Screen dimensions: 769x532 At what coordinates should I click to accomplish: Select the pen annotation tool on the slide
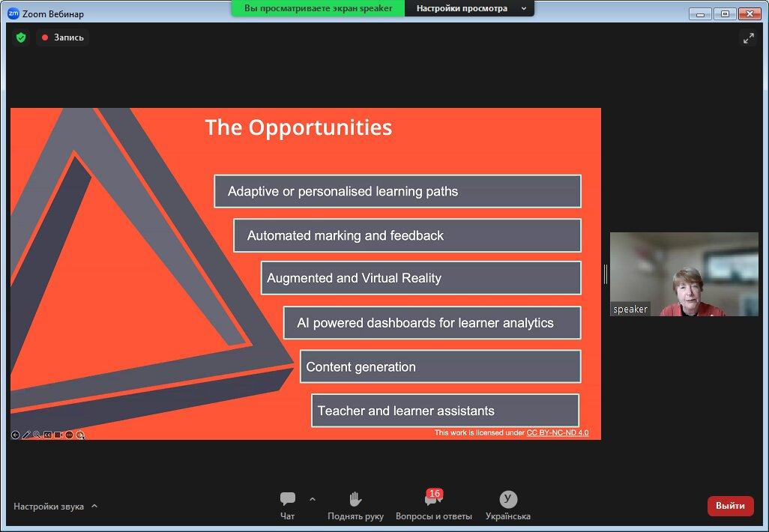(x=26, y=435)
